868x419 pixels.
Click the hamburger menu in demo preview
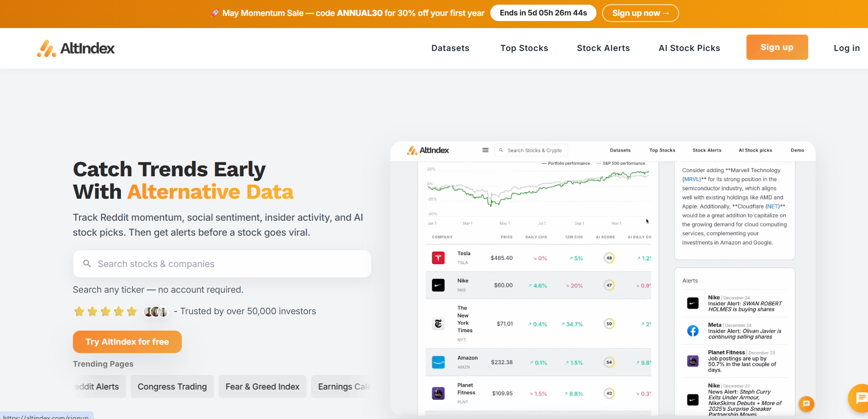pyautogui.click(x=485, y=150)
